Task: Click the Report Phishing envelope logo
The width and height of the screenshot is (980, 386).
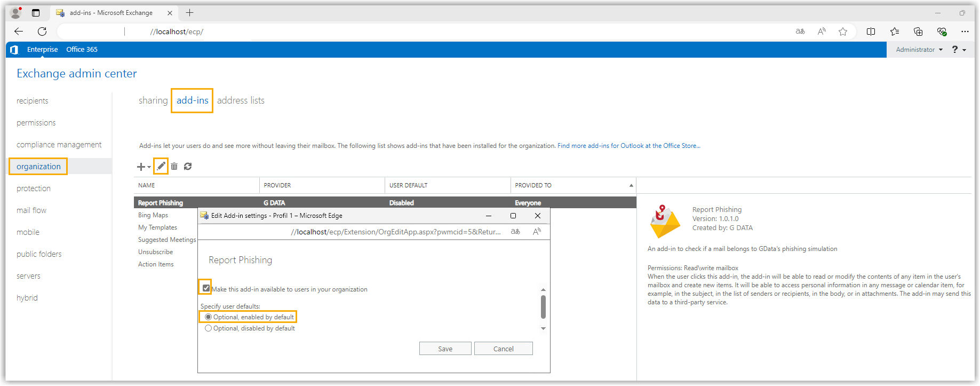Action: (665, 221)
